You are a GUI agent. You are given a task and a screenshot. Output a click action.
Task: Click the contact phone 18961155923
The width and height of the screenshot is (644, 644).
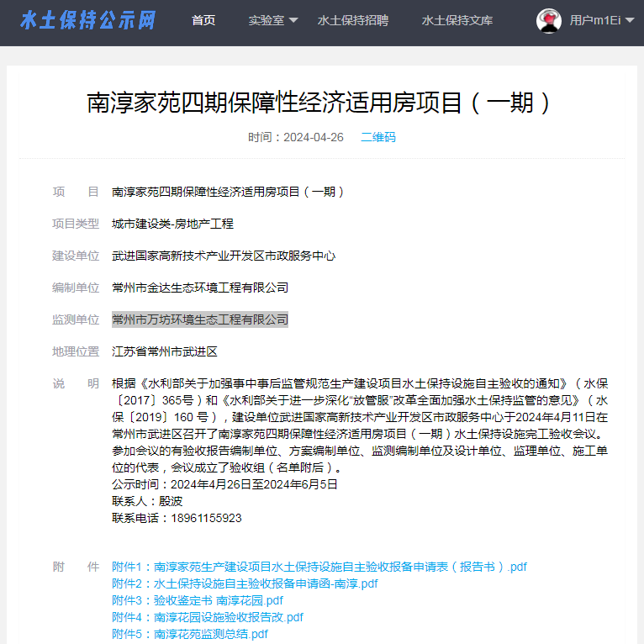pos(206,518)
